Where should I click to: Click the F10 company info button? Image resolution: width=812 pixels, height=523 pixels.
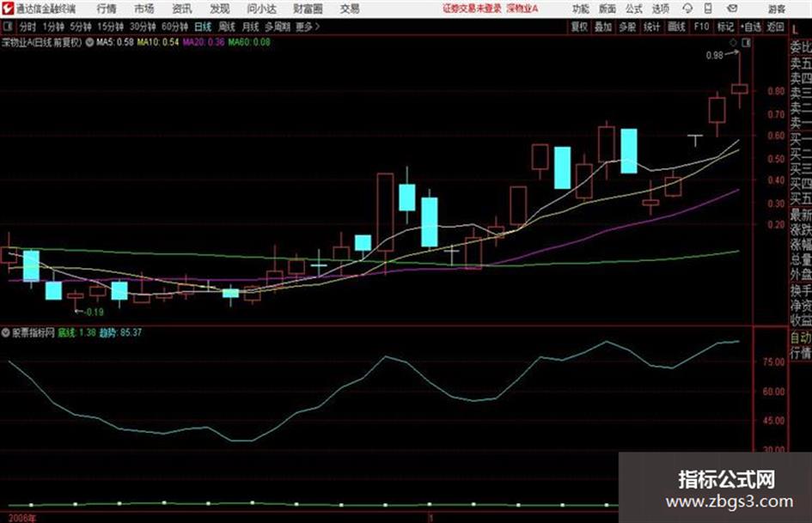(x=701, y=27)
